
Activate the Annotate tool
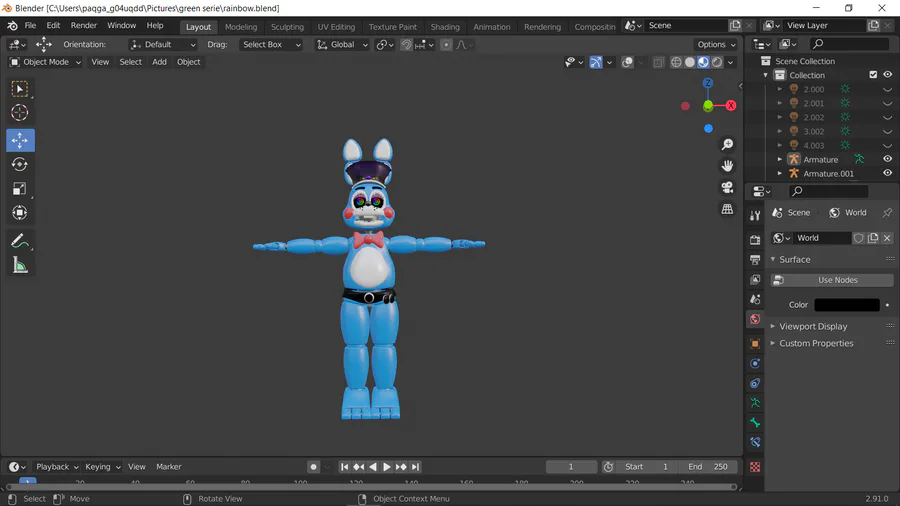[20, 241]
